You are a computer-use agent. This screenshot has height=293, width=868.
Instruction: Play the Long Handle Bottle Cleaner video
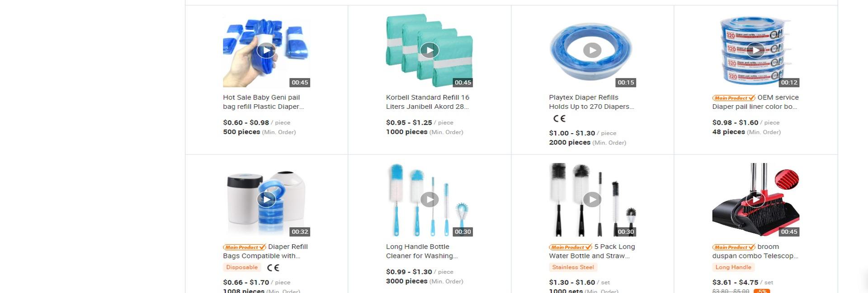pos(429,199)
